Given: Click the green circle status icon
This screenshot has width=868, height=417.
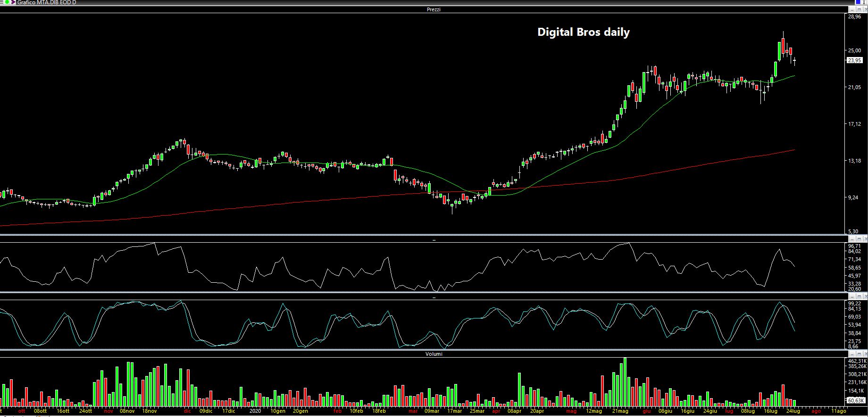Looking at the screenshot, I should (7, 2).
